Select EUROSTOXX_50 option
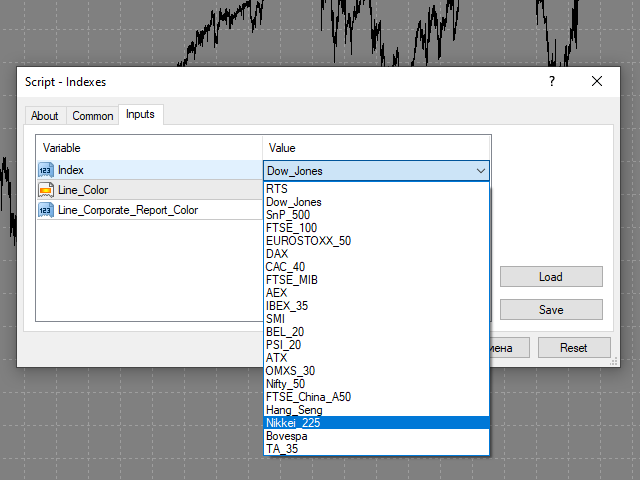This screenshot has height=480, width=640. pos(376,241)
